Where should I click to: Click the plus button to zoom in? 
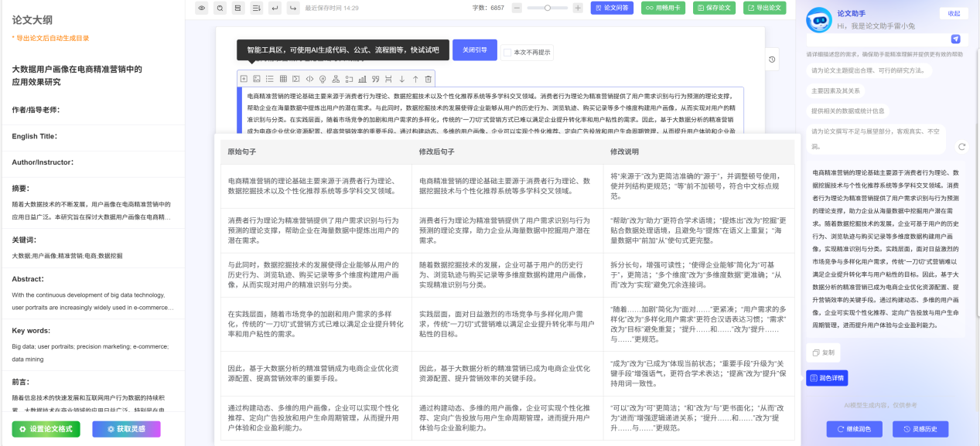pyautogui.click(x=578, y=8)
